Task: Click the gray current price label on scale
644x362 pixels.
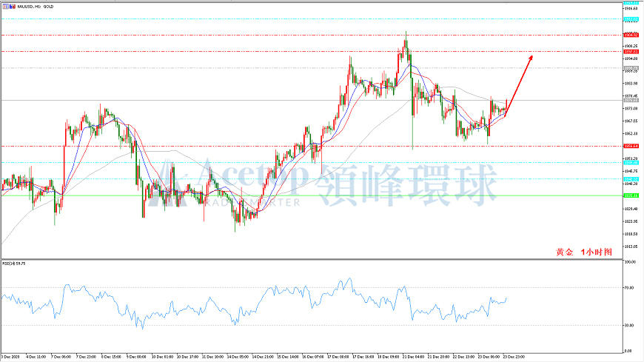Action: (x=631, y=100)
